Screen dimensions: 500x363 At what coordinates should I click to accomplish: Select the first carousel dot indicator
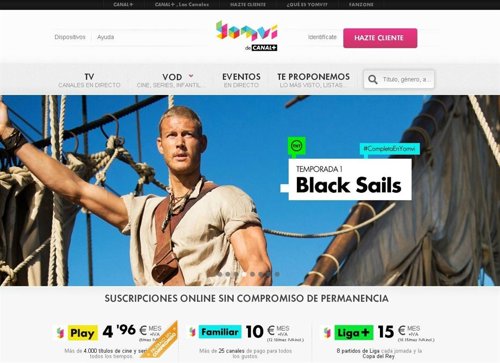(x=220, y=274)
